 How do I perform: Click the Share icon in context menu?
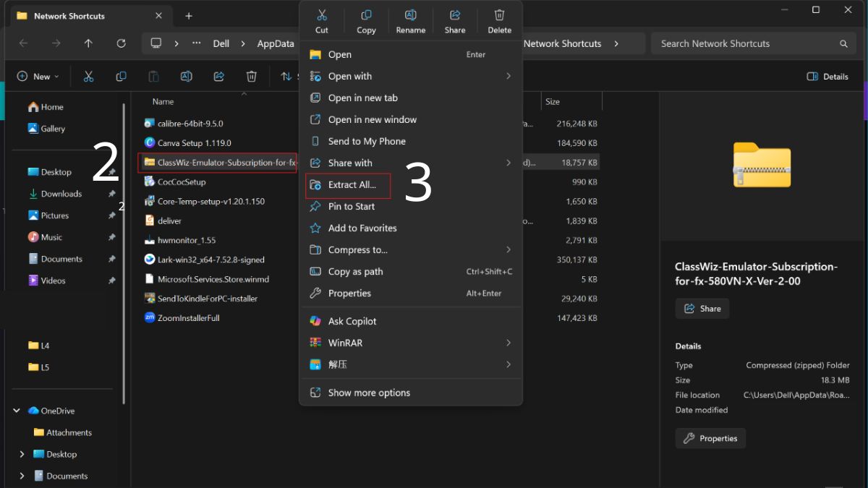click(x=455, y=15)
